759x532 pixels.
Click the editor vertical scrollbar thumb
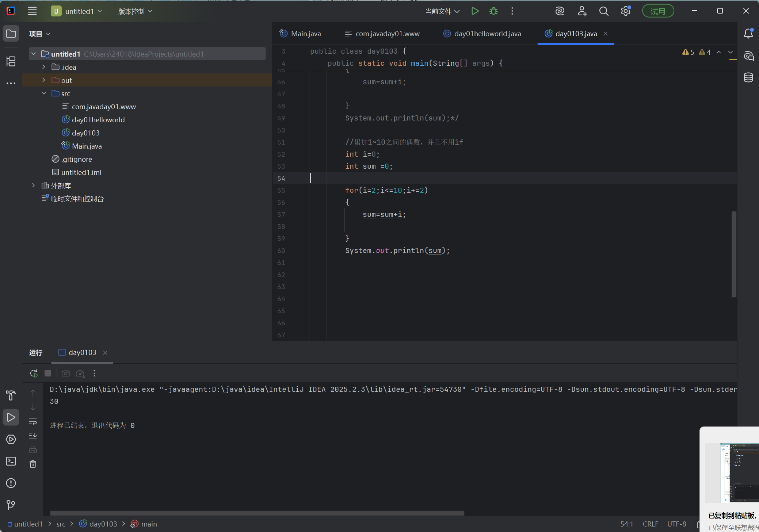(x=734, y=254)
